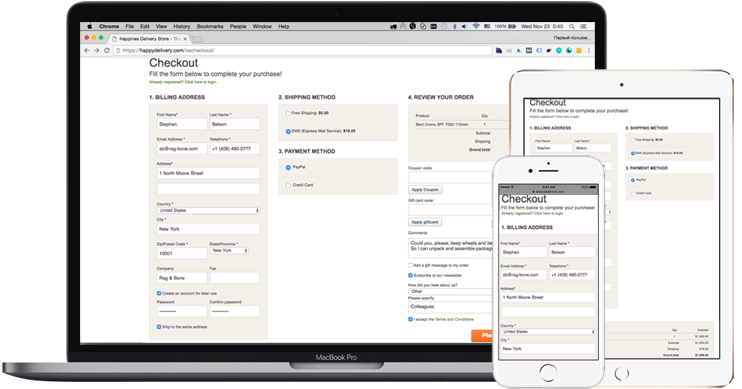Select the Free Shipping radio option
The width and height of the screenshot is (742, 389).
[288, 114]
